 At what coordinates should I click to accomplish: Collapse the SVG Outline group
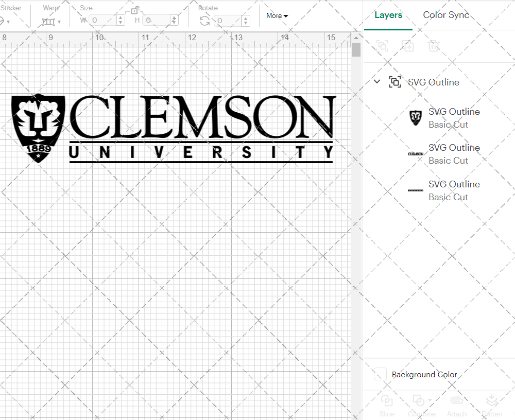tap(376, 81)
